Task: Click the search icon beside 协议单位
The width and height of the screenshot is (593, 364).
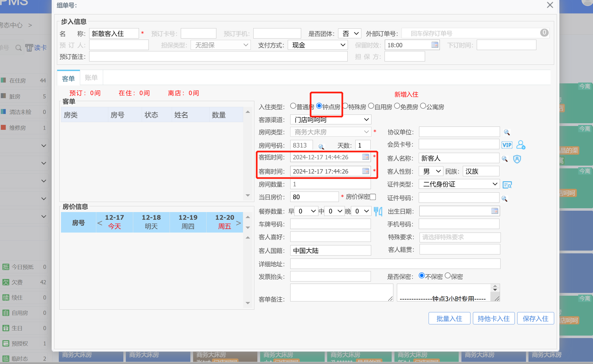Action: click(507, 132)
